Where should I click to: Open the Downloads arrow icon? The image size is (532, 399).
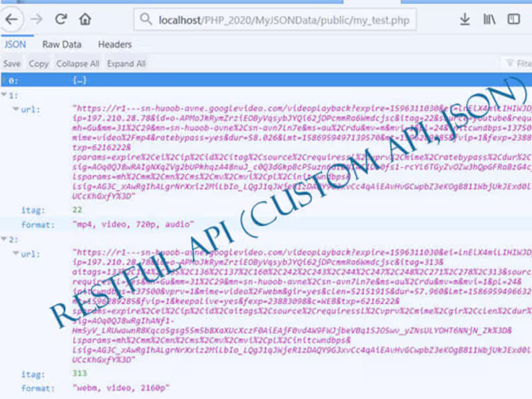click(465, 19)
